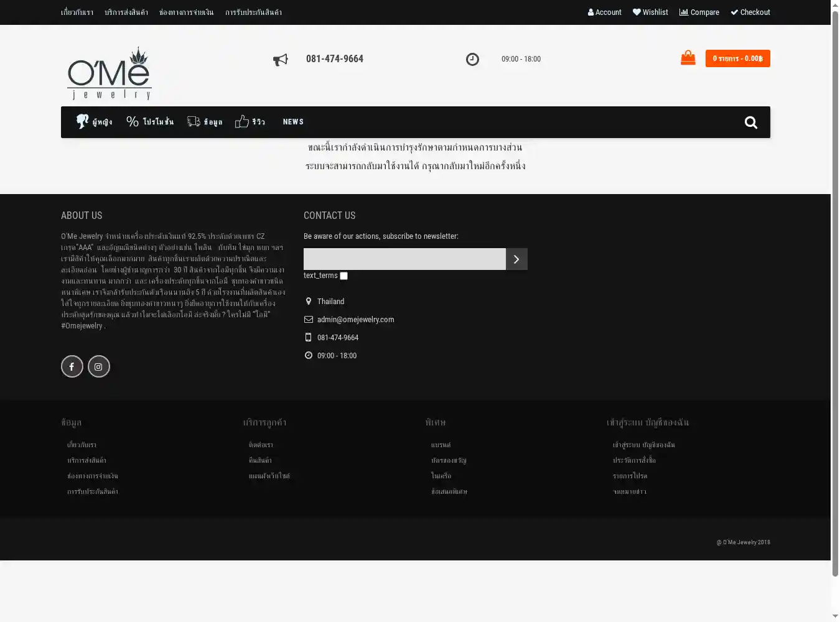Viewport: 840px width, 622px height.
Task: Expand the women category menu
Action: (94, 122)
